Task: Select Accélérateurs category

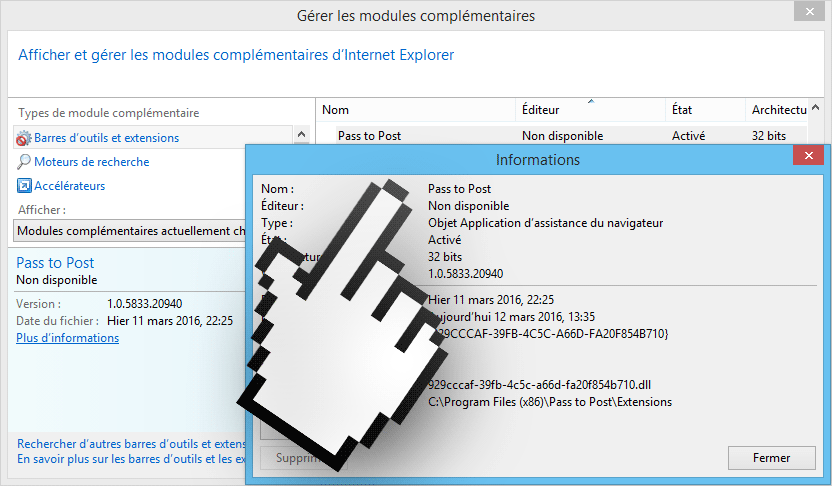Action: tap(70, 186)
